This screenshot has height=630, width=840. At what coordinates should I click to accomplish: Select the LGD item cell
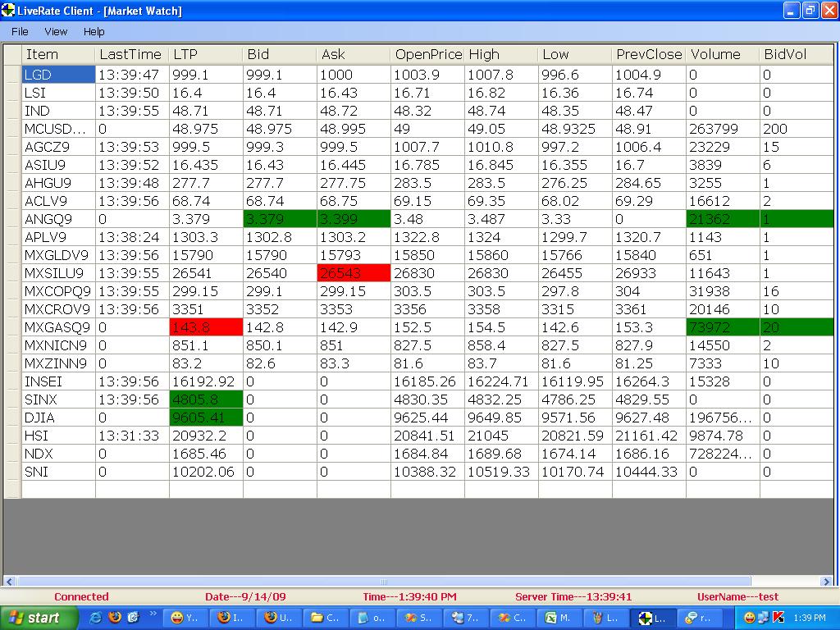click(x=58, y=75)
